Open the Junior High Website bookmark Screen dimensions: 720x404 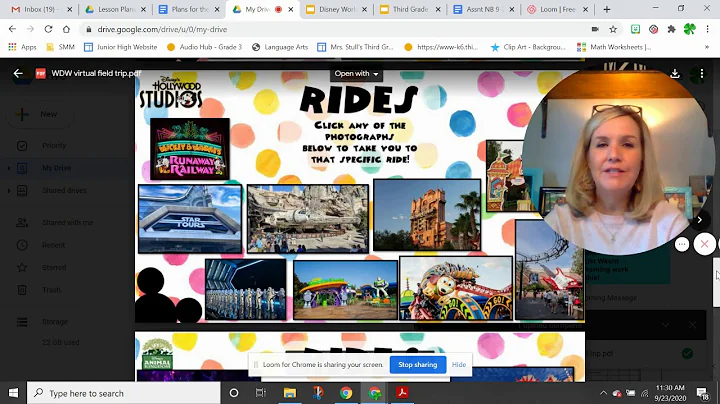(121, 47)
